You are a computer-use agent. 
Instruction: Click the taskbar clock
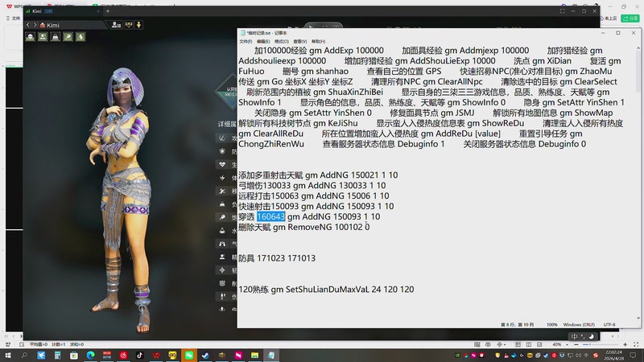tap(613, 356)
